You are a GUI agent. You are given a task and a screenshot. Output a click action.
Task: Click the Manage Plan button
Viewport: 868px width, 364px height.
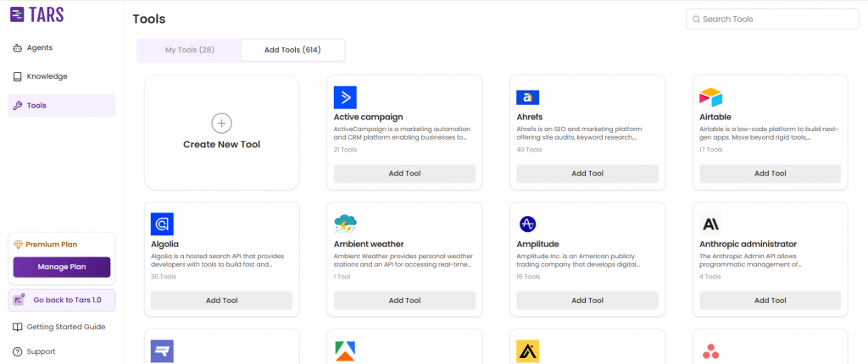[x=62, y=267]
